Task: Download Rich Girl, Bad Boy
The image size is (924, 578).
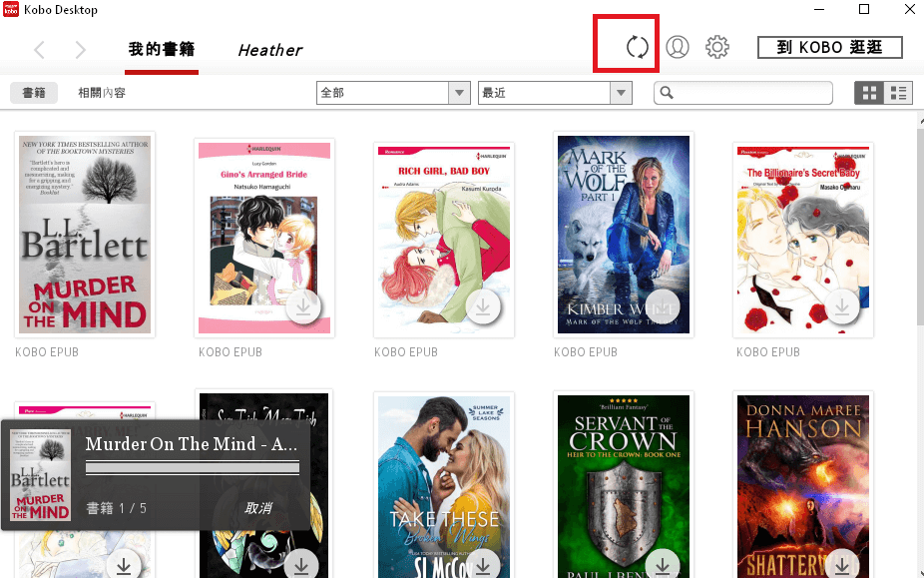Action: [483, 306]
